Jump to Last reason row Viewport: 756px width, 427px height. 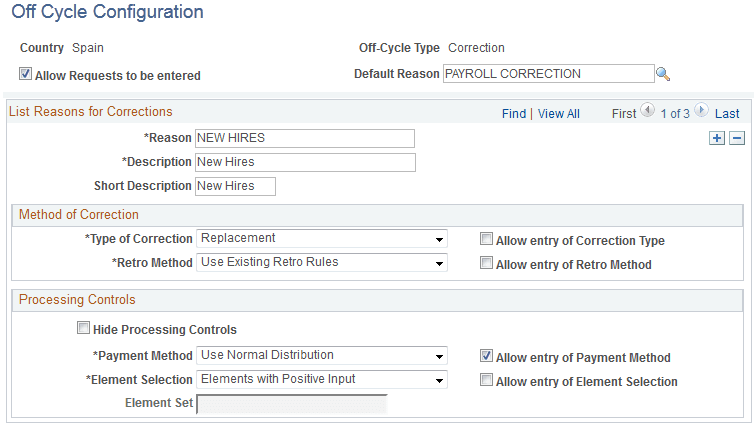(x=727, y=114)
